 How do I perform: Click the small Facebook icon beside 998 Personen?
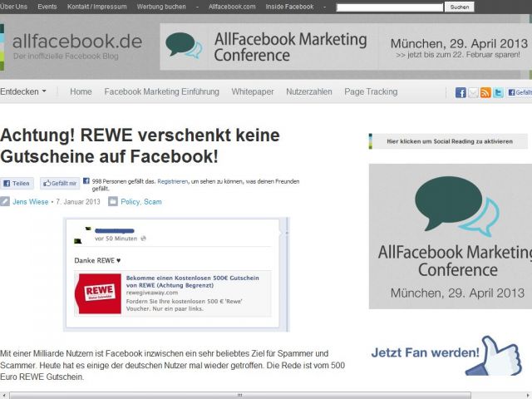[86, 181]
